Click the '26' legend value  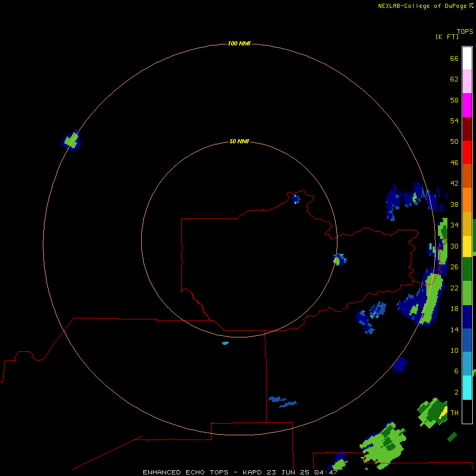454,267
